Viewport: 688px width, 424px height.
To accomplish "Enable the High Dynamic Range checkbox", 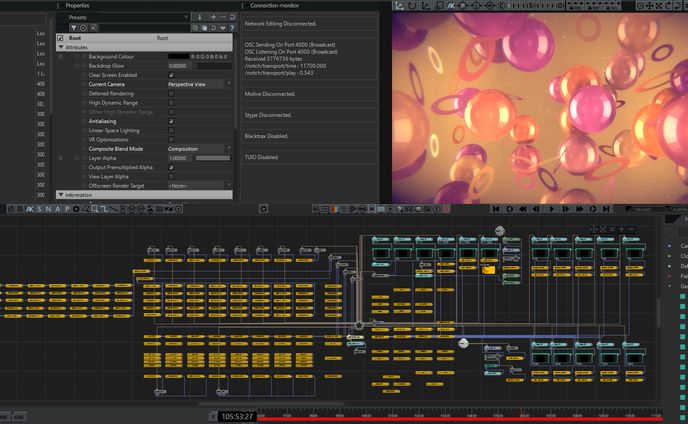I will 171,103.
